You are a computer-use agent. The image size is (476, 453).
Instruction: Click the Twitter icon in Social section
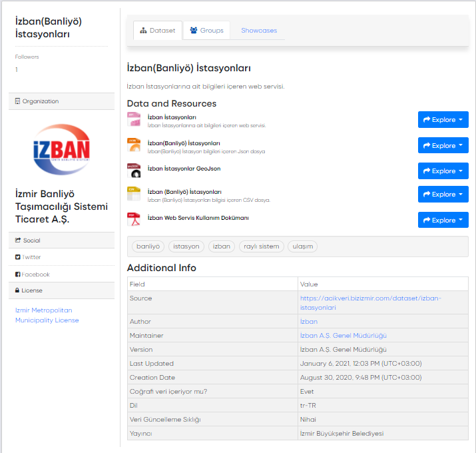coord(18,257)
